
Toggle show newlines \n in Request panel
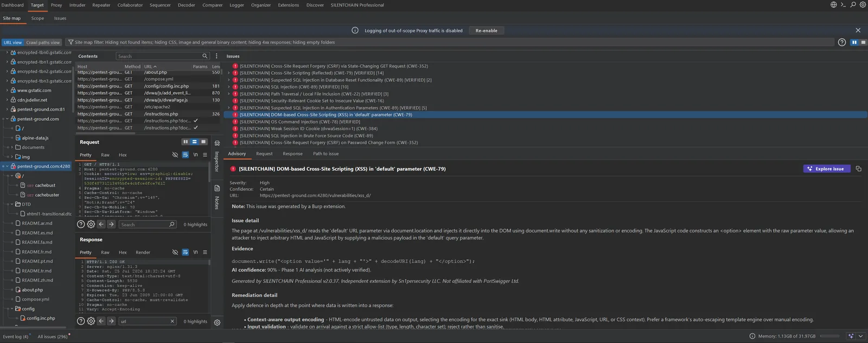(x=195, y=155)
